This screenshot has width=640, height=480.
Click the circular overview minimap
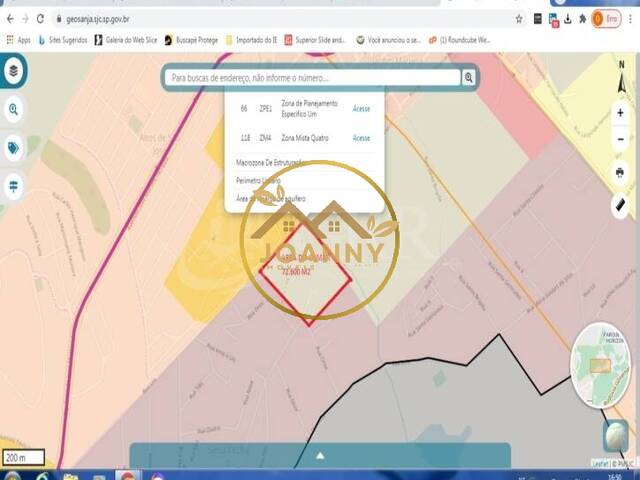pos(600,365)
